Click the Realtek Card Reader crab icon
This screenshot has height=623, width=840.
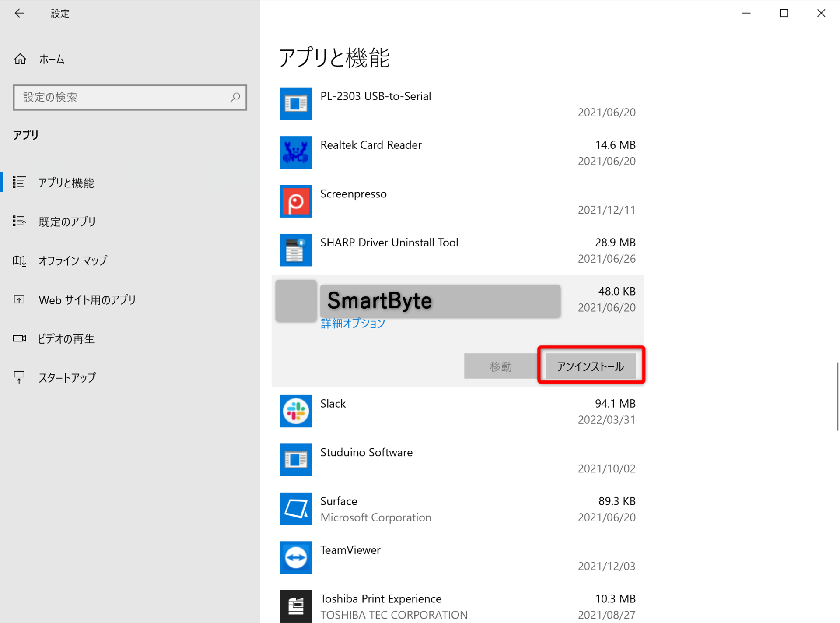click(296, 152)
